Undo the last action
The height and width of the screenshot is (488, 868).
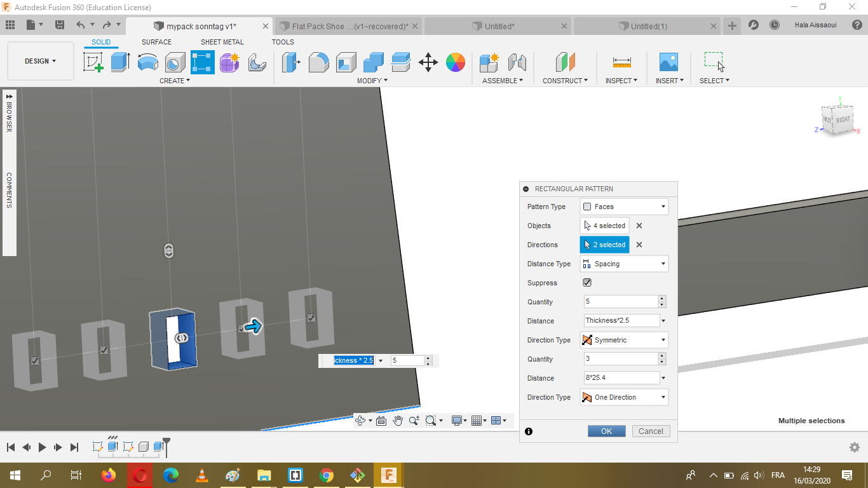80,25
